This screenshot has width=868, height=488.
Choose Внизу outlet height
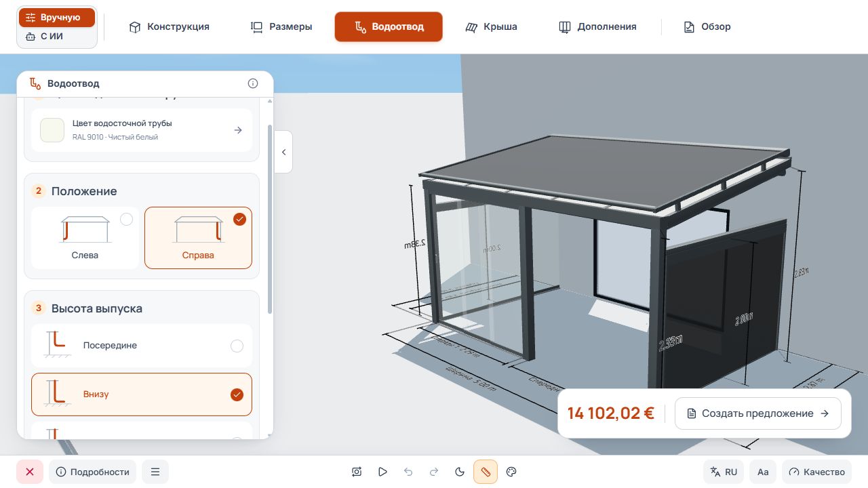click(x=142, y=394)
